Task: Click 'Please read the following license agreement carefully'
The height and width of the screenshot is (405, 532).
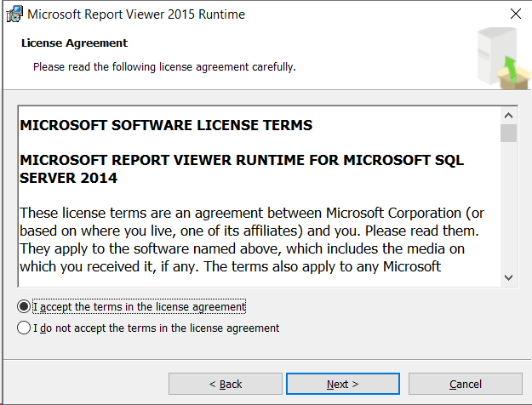Action: pos(164,67)
